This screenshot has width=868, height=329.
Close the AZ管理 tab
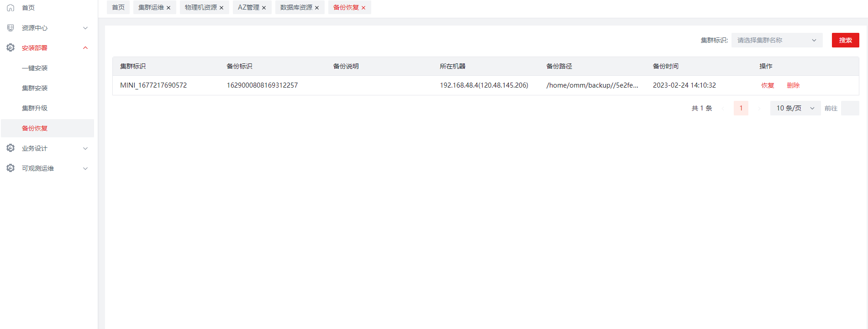(264, 8)
